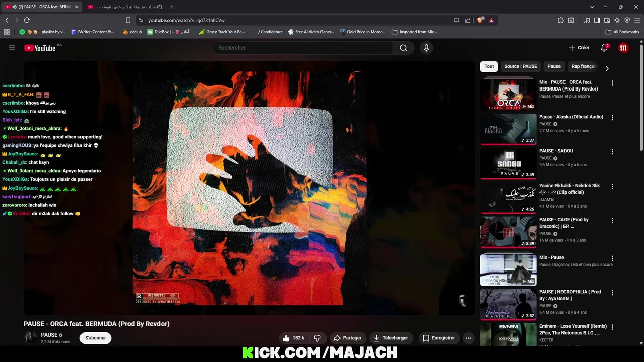Toggle the browser sidebar panel
Image resolution: width=644 pixels, height=362 pixels.
pyautogui.click(x=597, y=20)
